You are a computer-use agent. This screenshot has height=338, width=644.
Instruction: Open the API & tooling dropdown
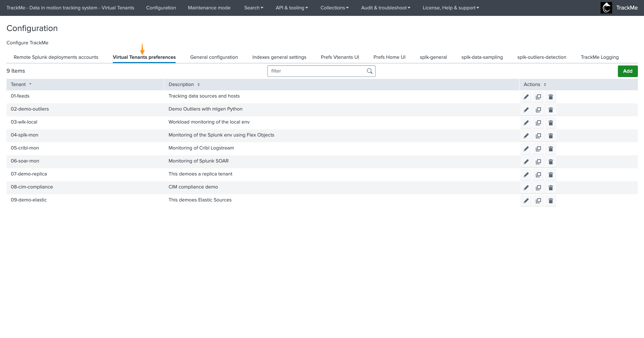tap(292, 8)
